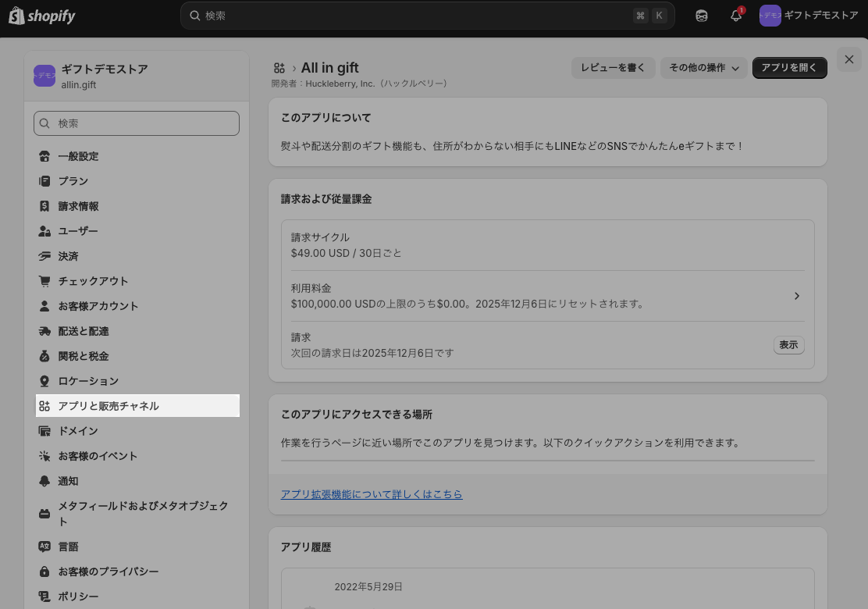Open the notifications bell icon
Screen dimensions: 868x609
click(x=735, y=16)
